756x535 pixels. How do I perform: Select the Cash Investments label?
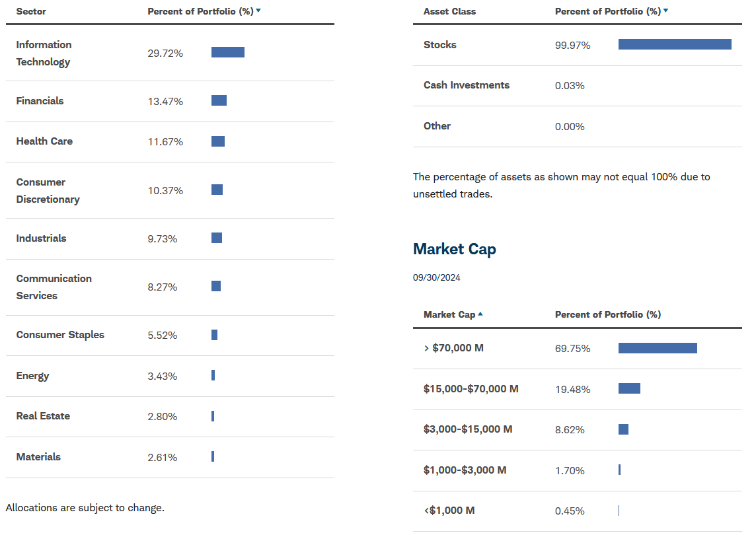pyautogui.click(x=467, y=85)
